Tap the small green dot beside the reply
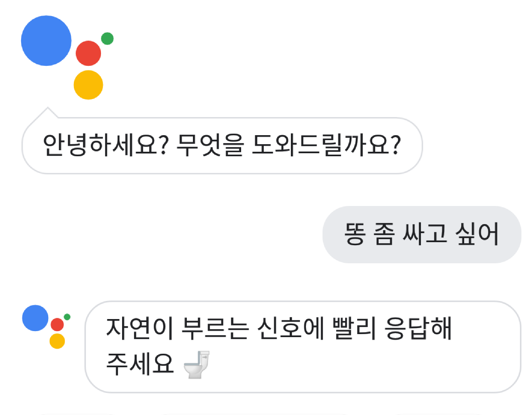This screenshot has height=415, width=532. (67, 317)
